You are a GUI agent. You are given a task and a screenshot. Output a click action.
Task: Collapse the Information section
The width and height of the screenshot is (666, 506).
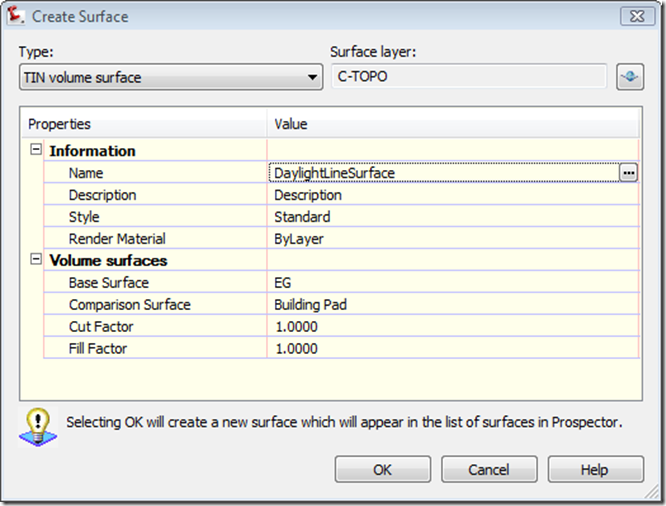click(36, 151)
